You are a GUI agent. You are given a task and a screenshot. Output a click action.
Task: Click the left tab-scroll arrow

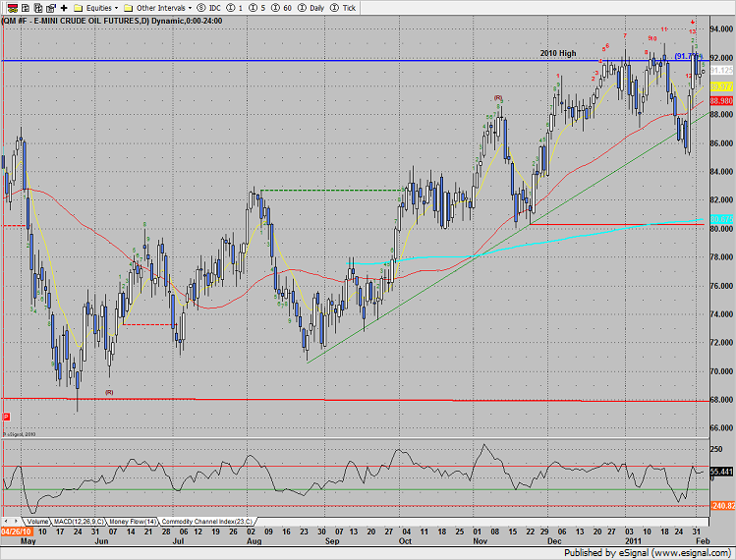coord(6,521)
